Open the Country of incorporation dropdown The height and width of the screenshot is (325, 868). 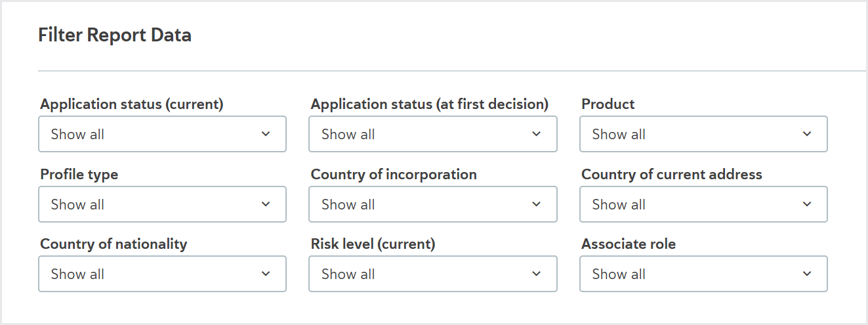point(433,204)
